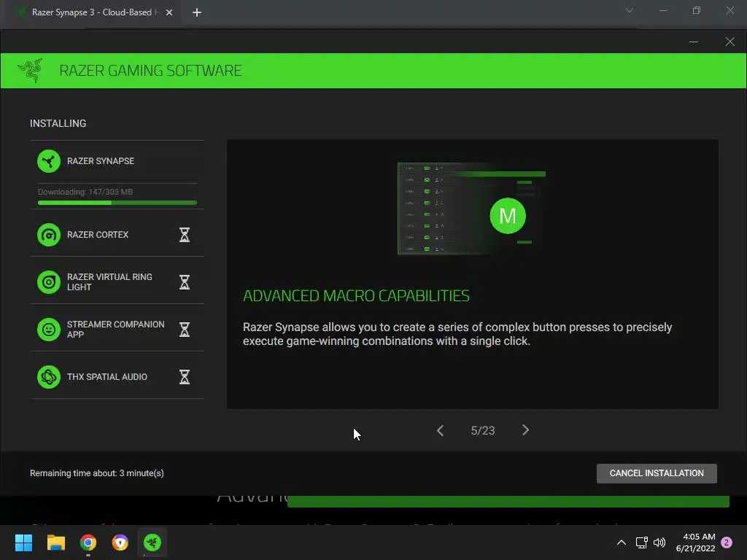Open the browser tab search chevron
The height and width of the screenshot is (560, 747).
click(x=630, y=10)
